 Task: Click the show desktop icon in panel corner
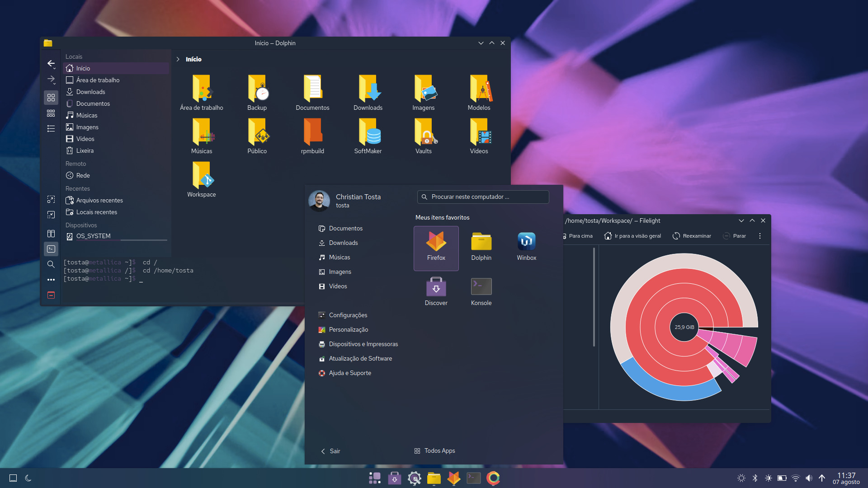point(13,478)
